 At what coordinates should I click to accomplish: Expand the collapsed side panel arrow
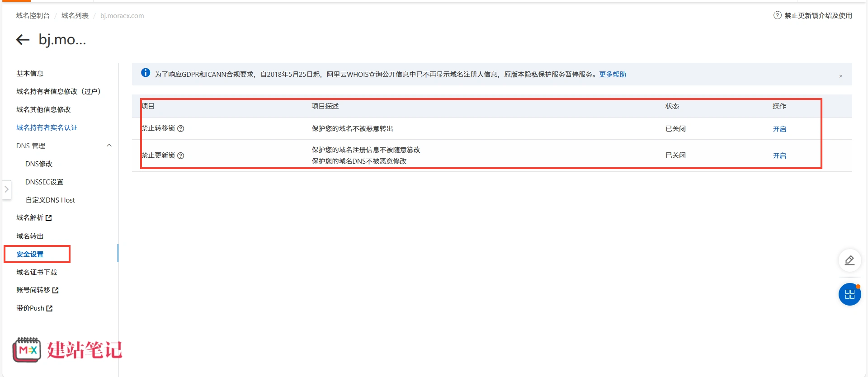tap(6, 189)
